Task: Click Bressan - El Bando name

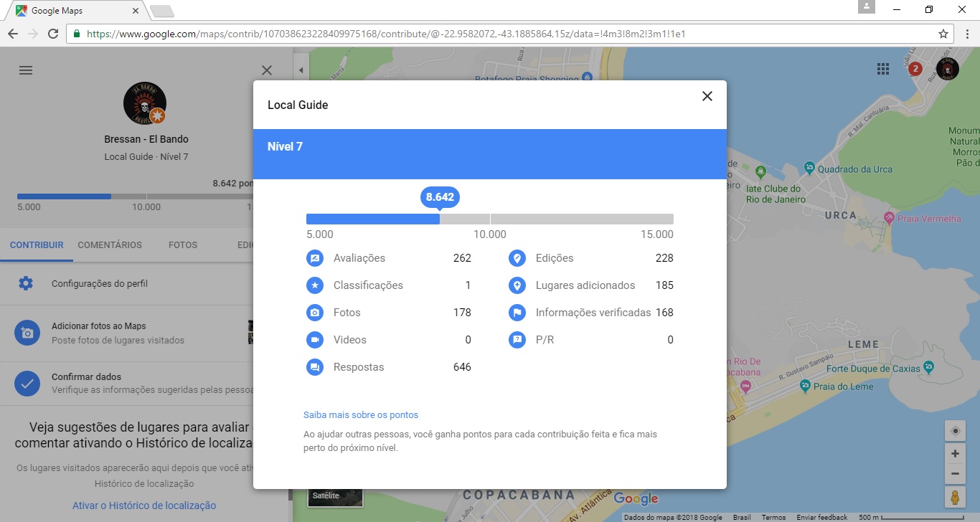Action: point(146,139)
